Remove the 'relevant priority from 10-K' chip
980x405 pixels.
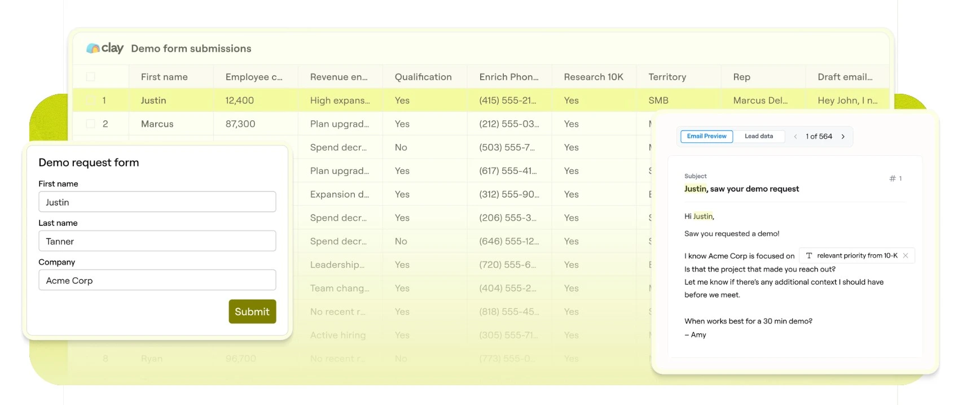click(906, 256)
